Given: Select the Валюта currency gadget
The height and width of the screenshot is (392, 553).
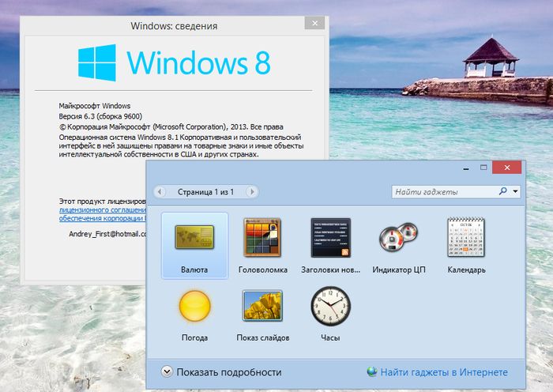Looking at the screenshot, I should click(194, 245).
